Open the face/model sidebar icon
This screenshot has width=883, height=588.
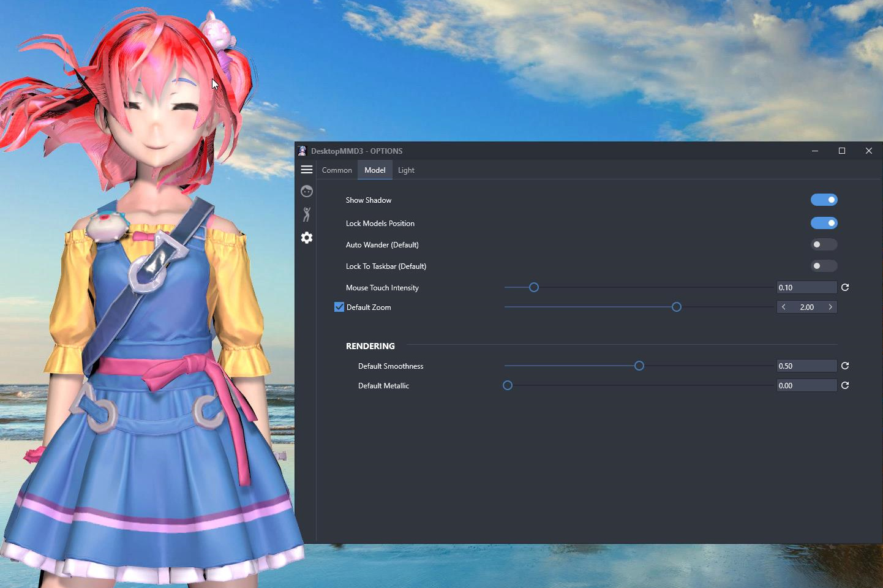click(307, 191)
